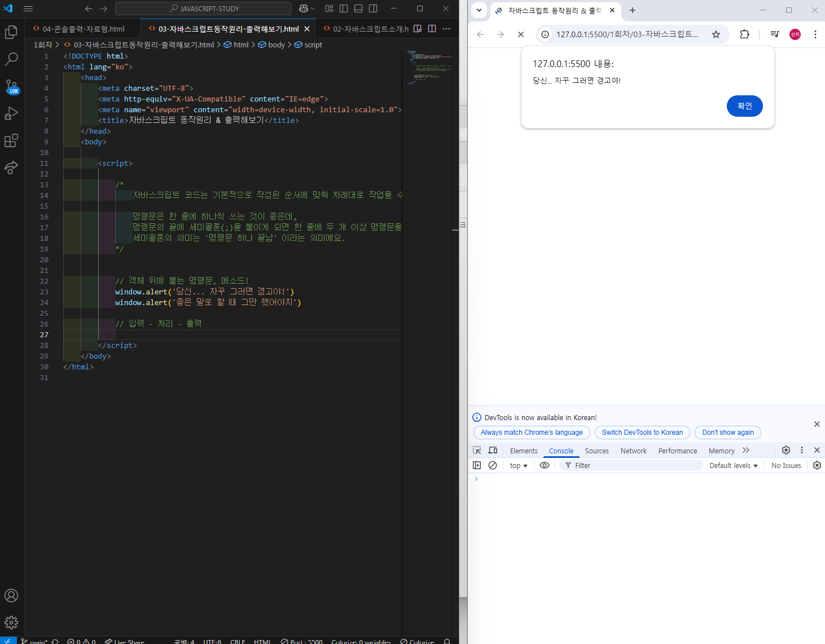Open the Accounts icon in VS Code
Screen dimensions: 825x644
pos(11,596)
